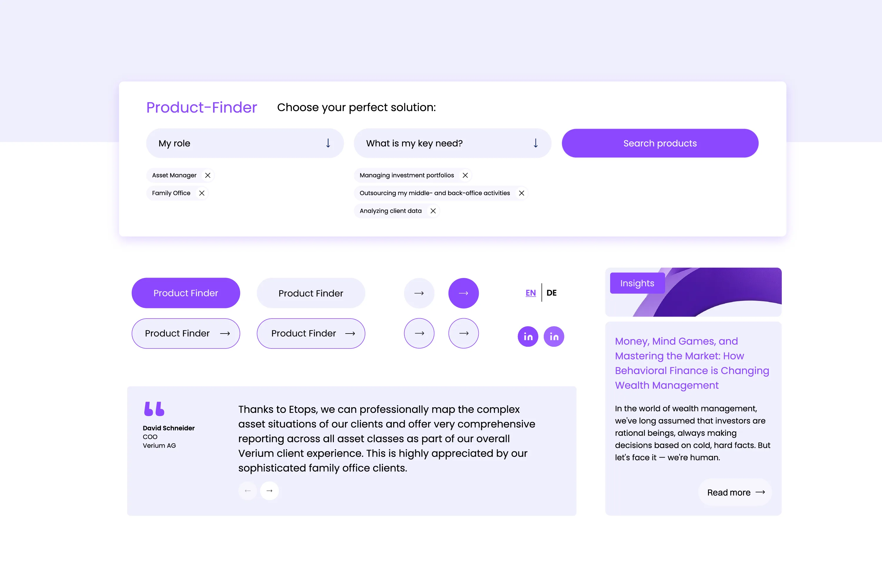Click Read more on the article card
The height and width of the screenshot is (588, 882).
coord(735,492)
